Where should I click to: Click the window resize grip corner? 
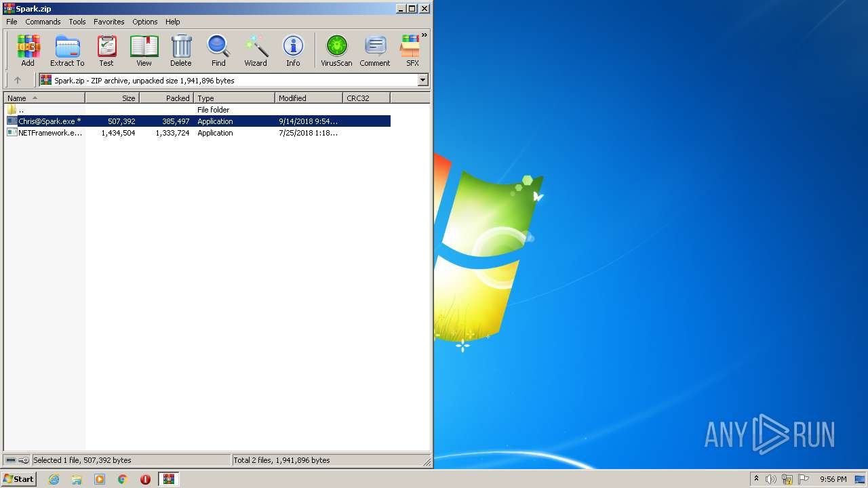tap(427, 462)
